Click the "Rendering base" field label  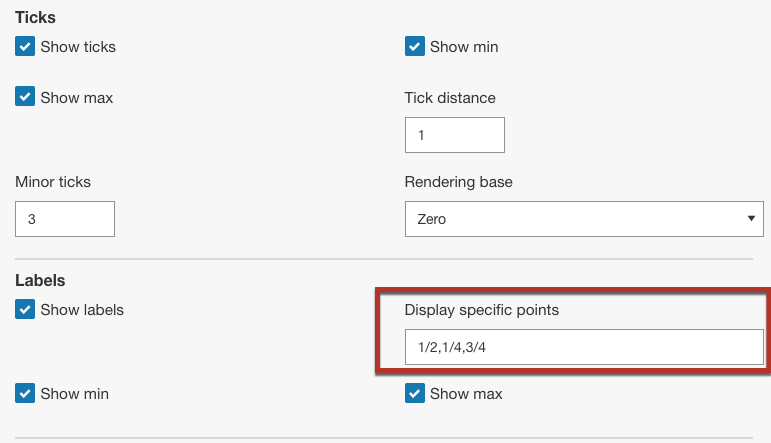tap(457, 182)
